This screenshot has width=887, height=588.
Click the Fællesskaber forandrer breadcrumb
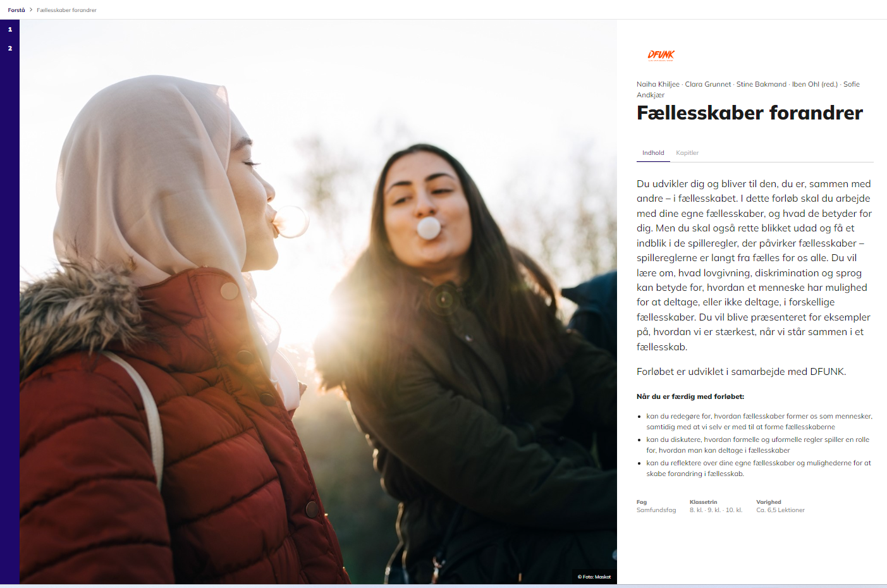click(x=66, y=10)
